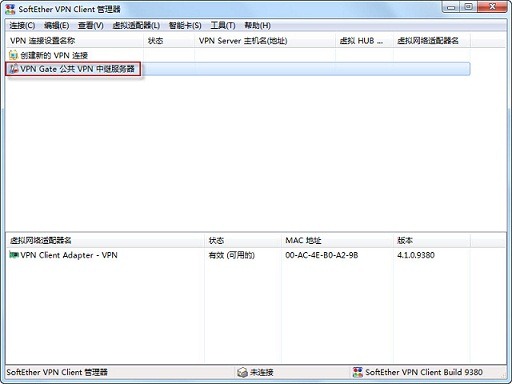
Task: Click the VPN Client Adapter network card icon
Action: 14,255
